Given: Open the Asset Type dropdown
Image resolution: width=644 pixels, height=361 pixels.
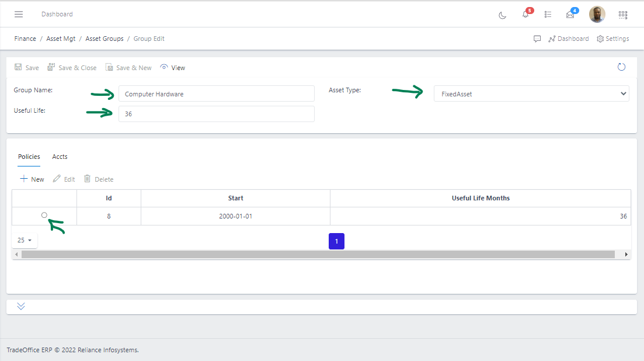Looking at the screenshot, I should tap(530, 93).
